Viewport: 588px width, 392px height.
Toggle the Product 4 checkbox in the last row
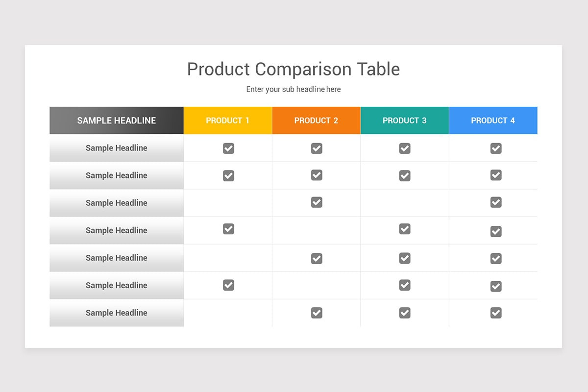496,313
